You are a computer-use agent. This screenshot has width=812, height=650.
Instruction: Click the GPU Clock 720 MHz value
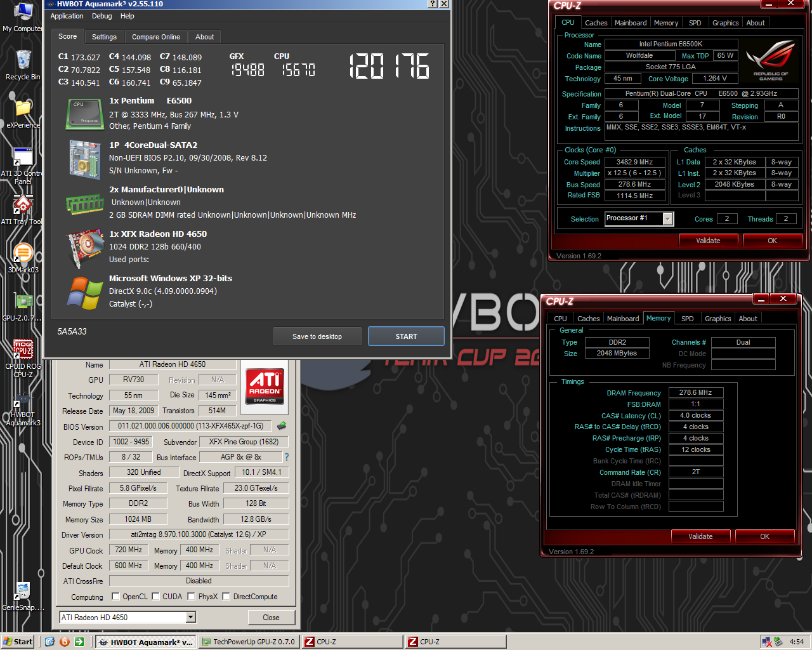128,550
